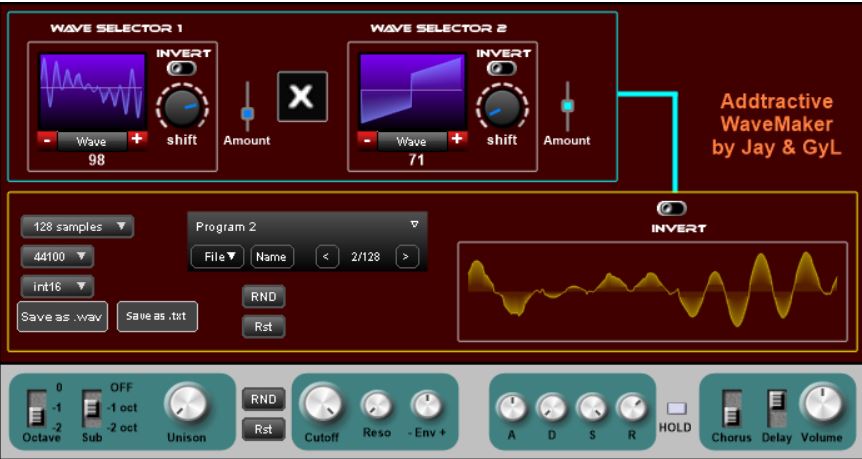Click the Wave Selector 1 shift knob
This screenshot has height=459, width=862.
182,106
